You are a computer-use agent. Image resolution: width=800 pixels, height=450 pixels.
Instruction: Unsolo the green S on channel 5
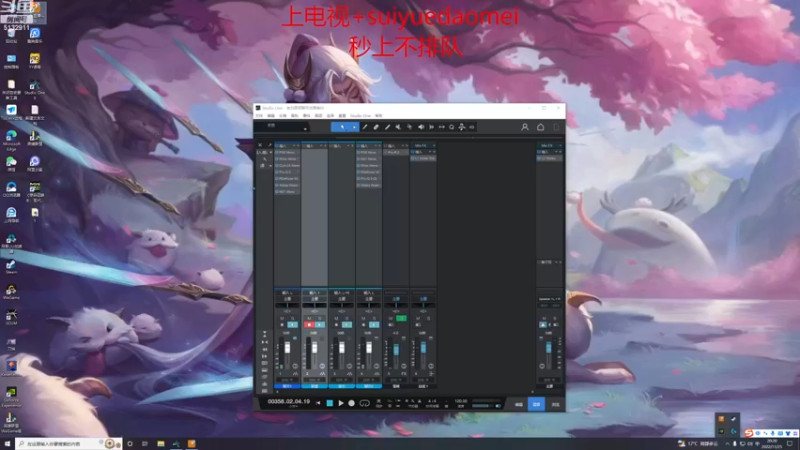pos(401,318)
